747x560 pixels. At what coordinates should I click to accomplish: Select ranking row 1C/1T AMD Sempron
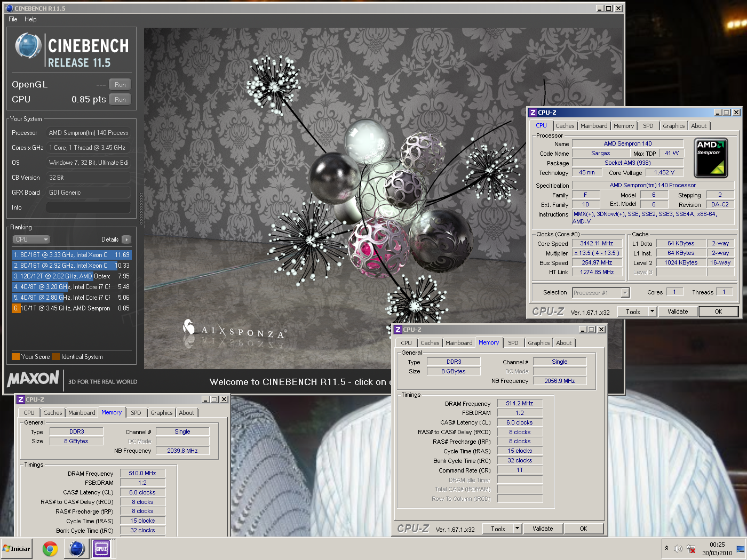point(71,308)
